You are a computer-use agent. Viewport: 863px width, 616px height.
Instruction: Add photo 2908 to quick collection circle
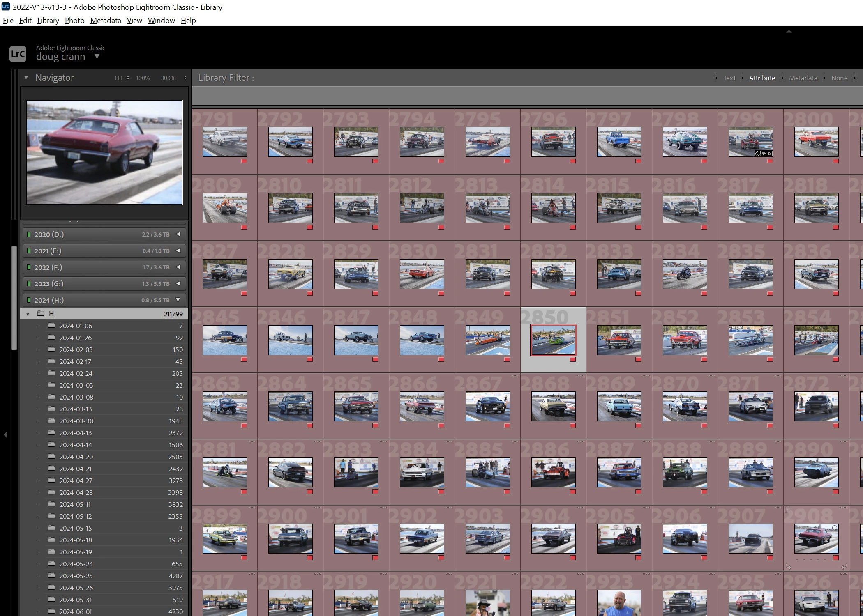pos(835,528)
